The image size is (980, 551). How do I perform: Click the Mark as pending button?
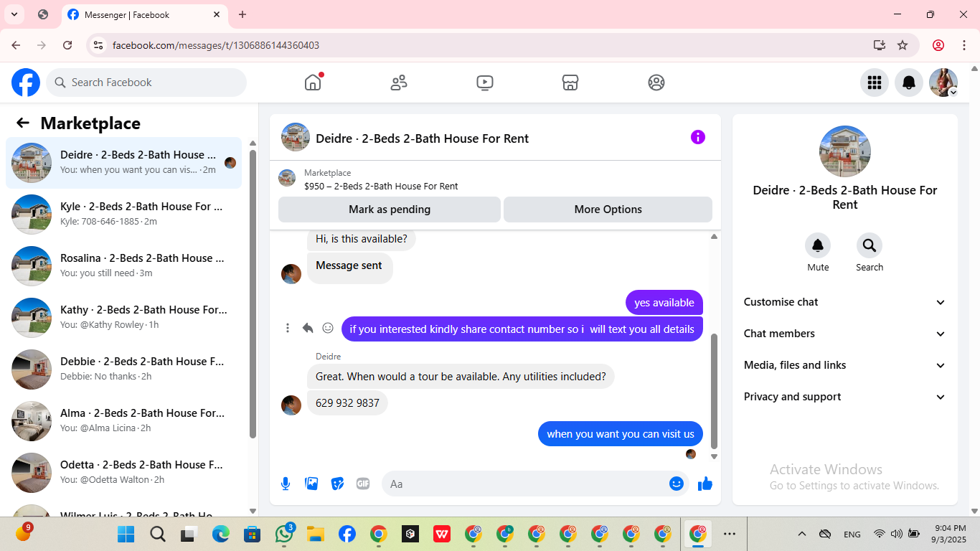390,209
